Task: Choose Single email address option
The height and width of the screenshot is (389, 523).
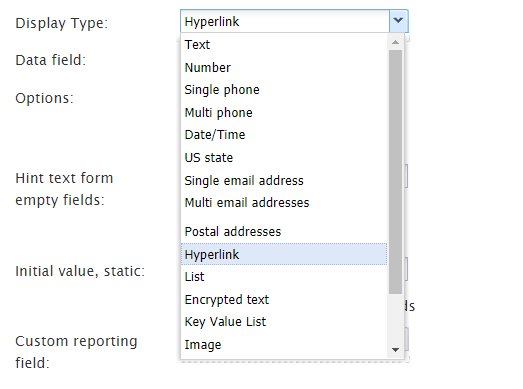Action: tap(284, 180)
